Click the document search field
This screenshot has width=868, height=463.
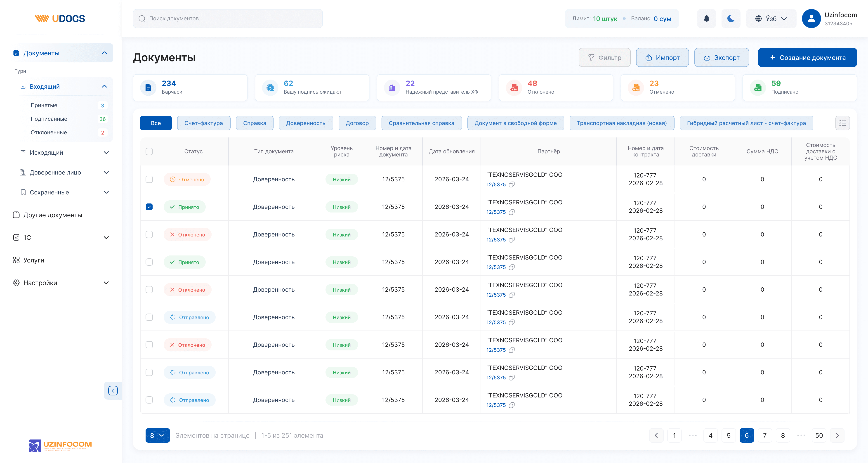coord(227,19)
